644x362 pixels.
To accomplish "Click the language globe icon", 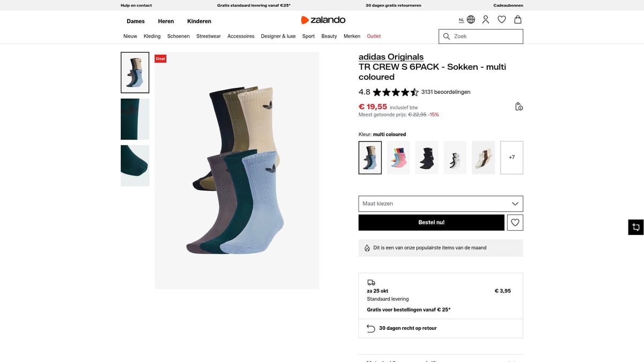I will click(x=471, y=20).
